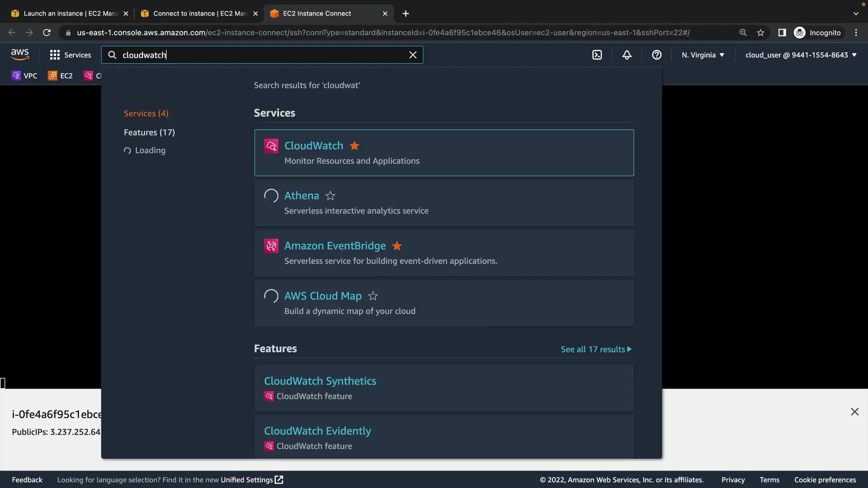Click inside the cloudwatch search field
The width and height of the screenshot is (868, 488).
(x=262, y=55)
